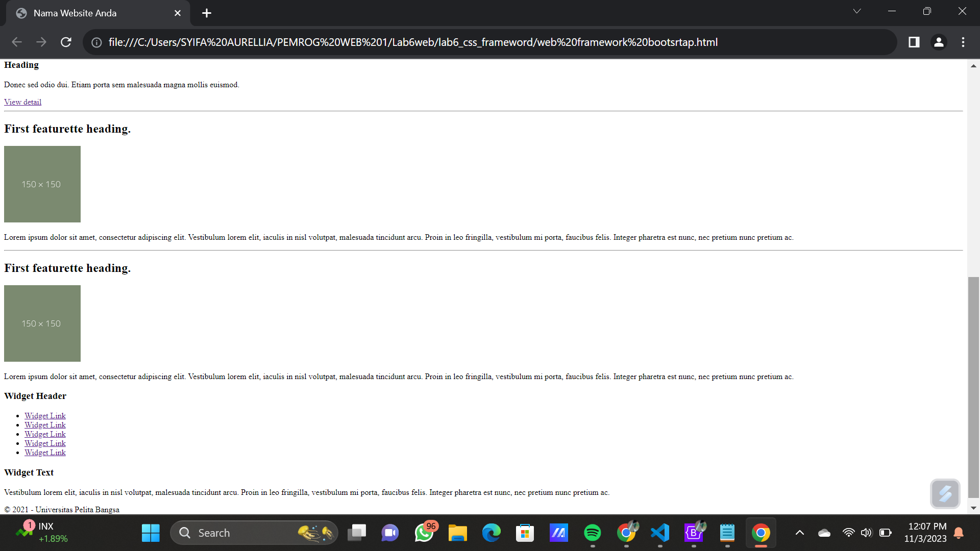Toggle the browser side panel
Viewport: 980px width, 551px height.
914,42
